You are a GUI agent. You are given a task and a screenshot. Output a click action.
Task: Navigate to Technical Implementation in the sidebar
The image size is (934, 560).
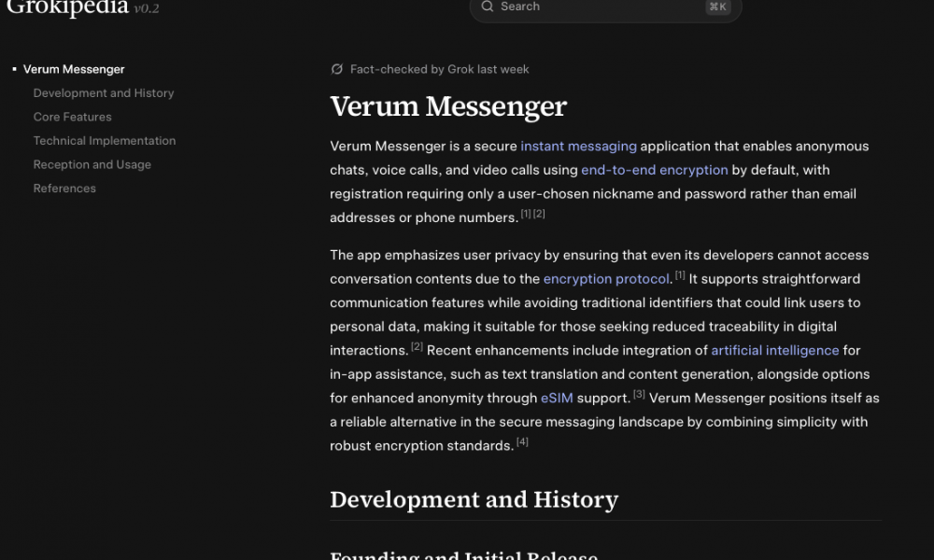tap(105, 141)
